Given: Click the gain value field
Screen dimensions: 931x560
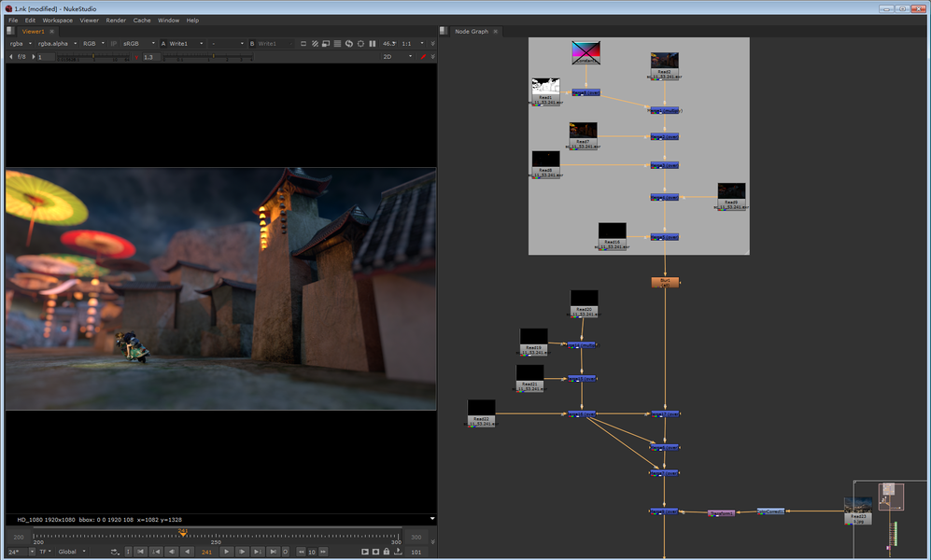Looking at the screenshot, I should (x=46, y=57).
